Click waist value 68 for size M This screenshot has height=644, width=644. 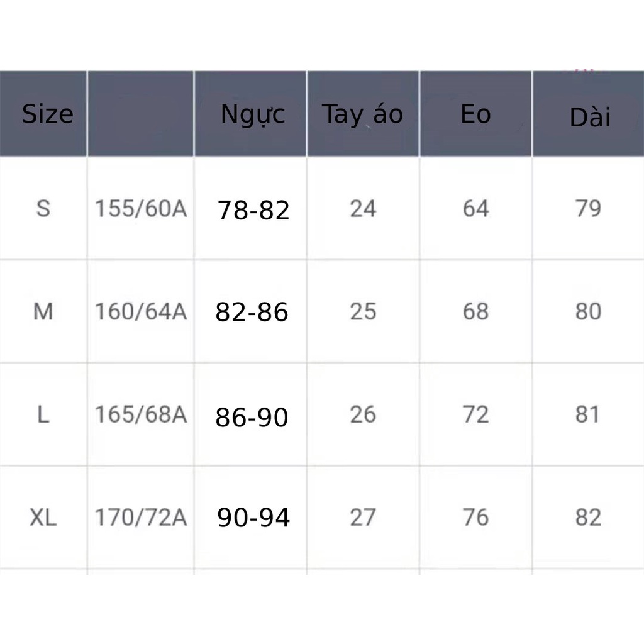pos(475,311)
